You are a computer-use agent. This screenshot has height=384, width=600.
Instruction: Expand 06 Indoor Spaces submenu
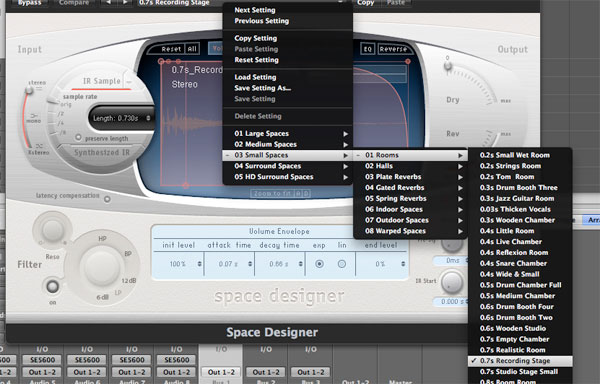[410, 209]
